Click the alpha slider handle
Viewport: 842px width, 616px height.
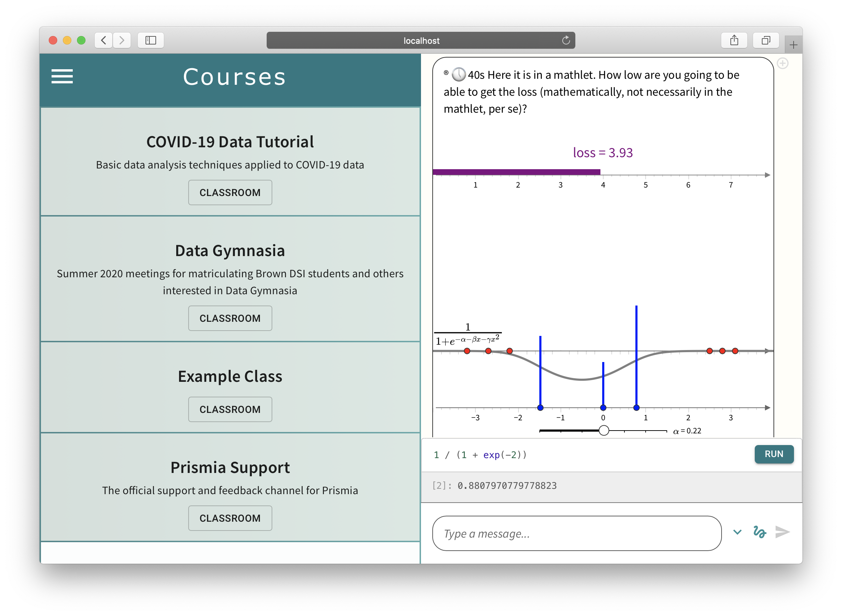pos(604,430)
